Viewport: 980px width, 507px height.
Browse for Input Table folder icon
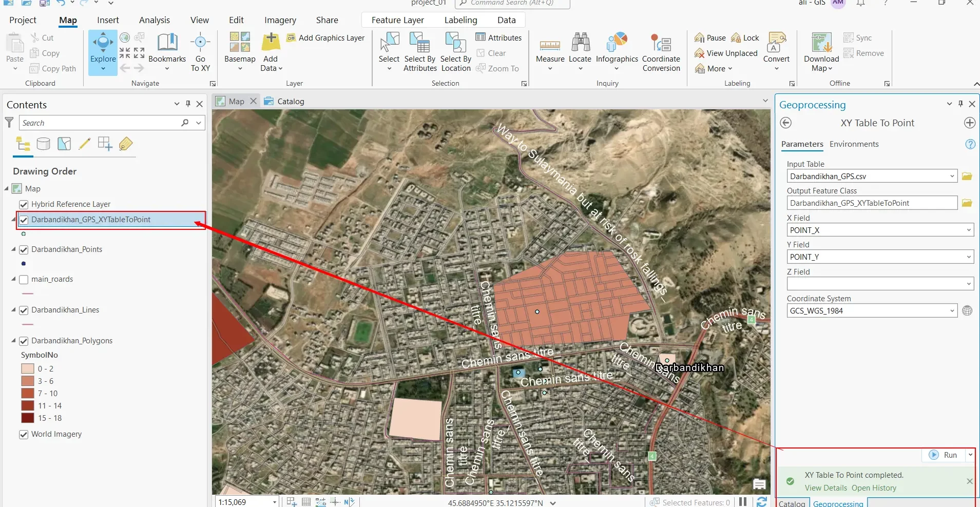pyautogui.click(x=967, y=177)
